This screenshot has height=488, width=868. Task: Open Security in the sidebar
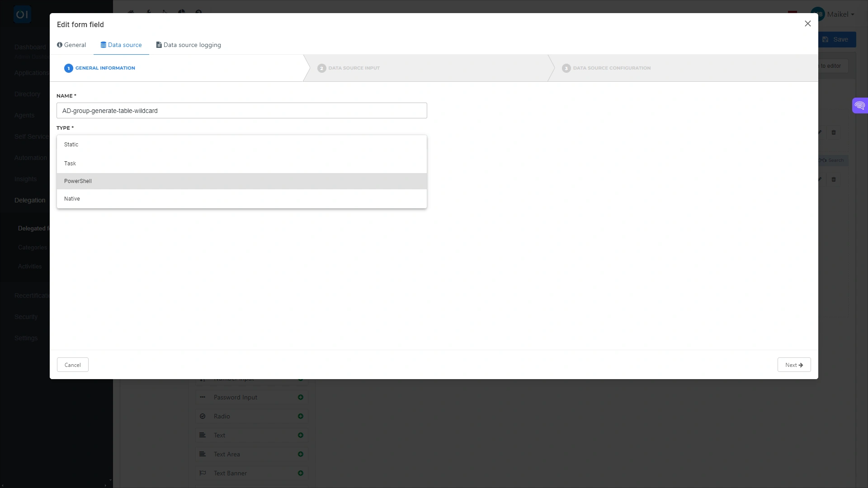(26, 317)
